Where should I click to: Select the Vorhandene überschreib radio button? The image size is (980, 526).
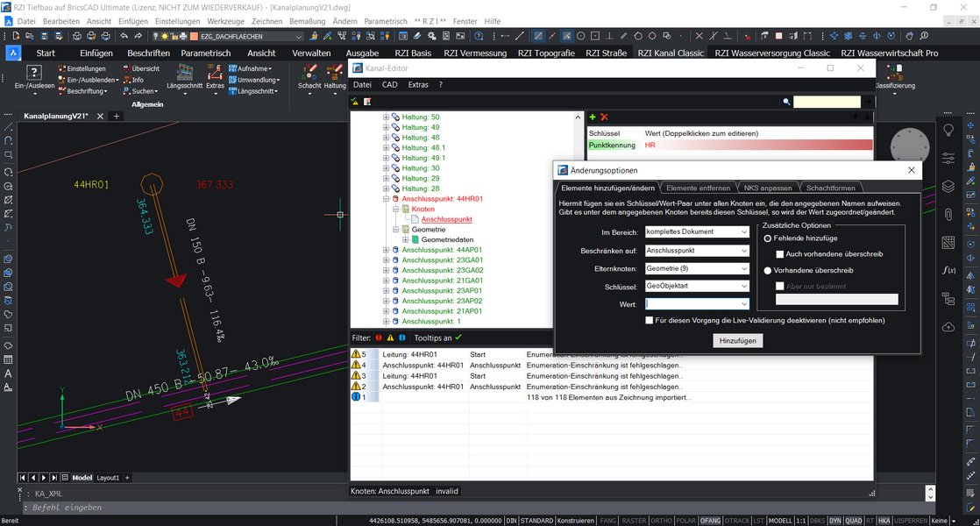[x=768, y=271]
